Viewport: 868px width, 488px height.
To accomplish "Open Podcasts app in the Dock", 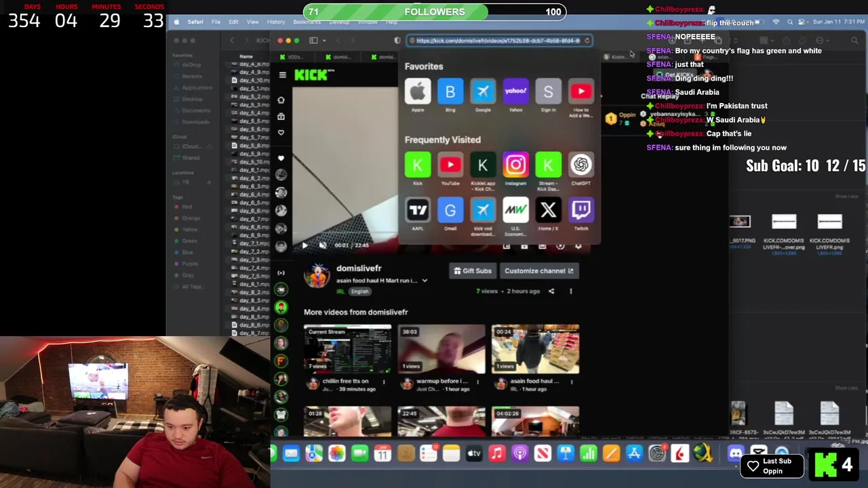I will pos(520,453).
